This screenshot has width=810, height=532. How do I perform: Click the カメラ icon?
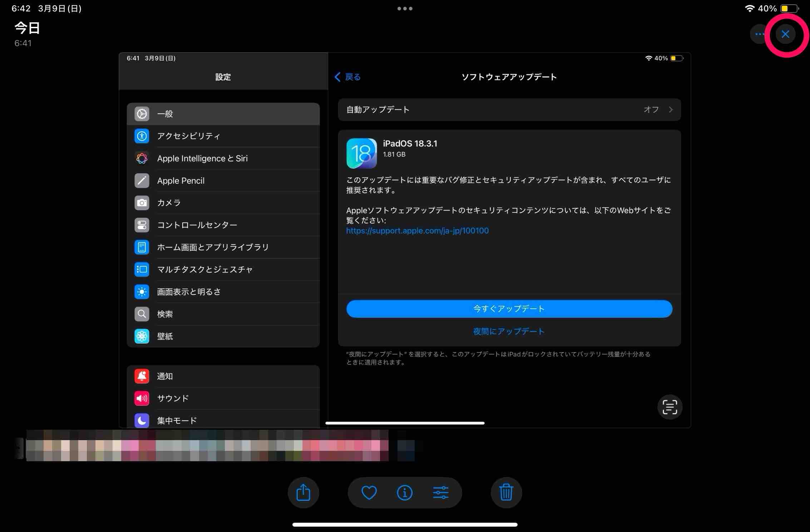coord(142,203)
